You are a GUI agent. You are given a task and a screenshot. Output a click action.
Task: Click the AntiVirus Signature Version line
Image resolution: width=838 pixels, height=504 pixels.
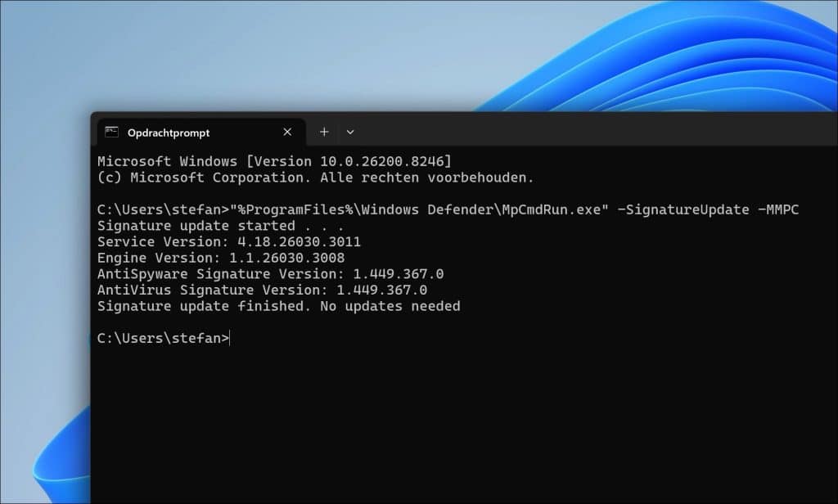click(x=262, y=290)
